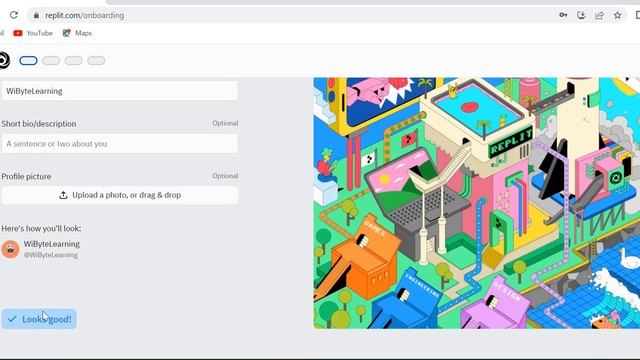Reload the page with the refresh icon
This screenshot has width=640, height=360.
click(14, 15)
